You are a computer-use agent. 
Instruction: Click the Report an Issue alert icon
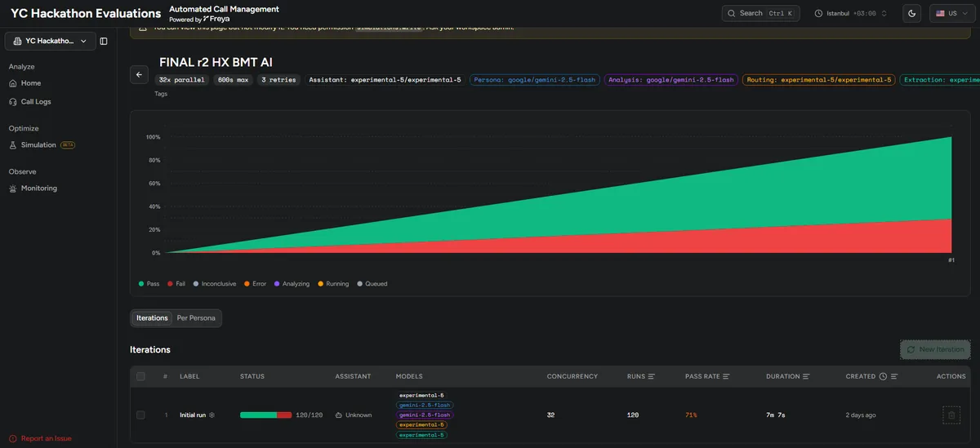(x=13, y=438)
